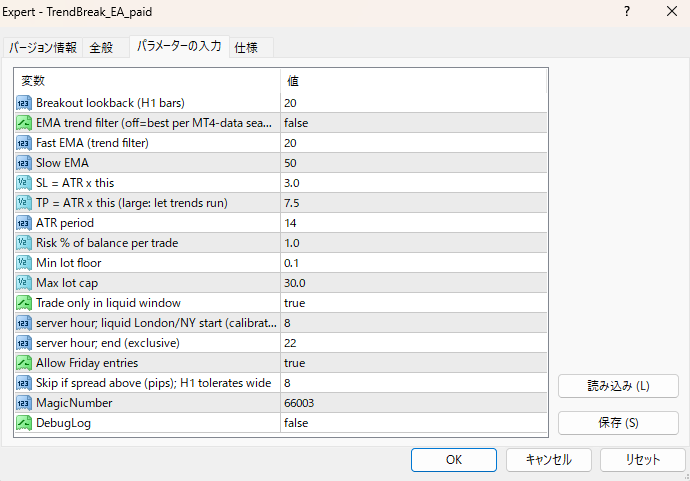Image resolution: width=690 pixels, height=481 pixels.
Task: Select the パラメーターの入力 tab
Action: pyautogui.click(x=179, y=46)
